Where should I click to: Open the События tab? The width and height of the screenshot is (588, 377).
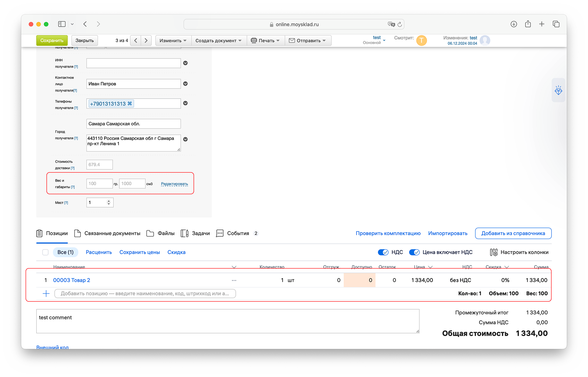click(238, 233)
